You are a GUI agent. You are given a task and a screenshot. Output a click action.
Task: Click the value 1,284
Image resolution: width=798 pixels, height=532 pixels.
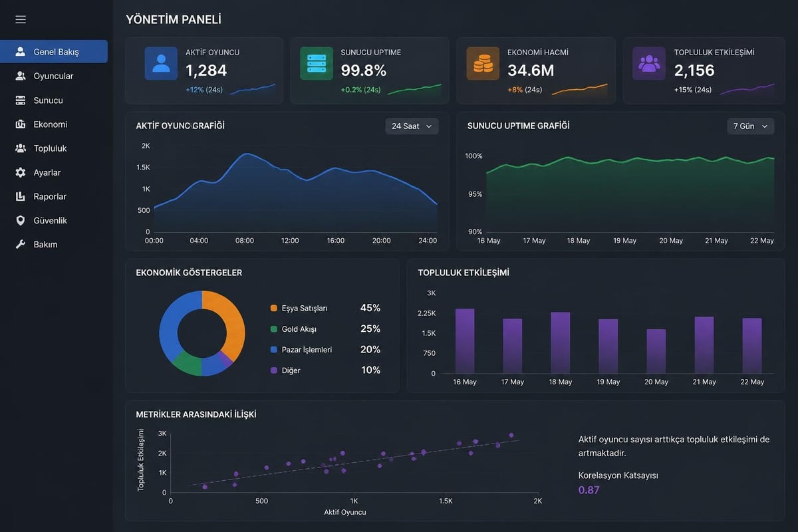click(x=206, y=70)
